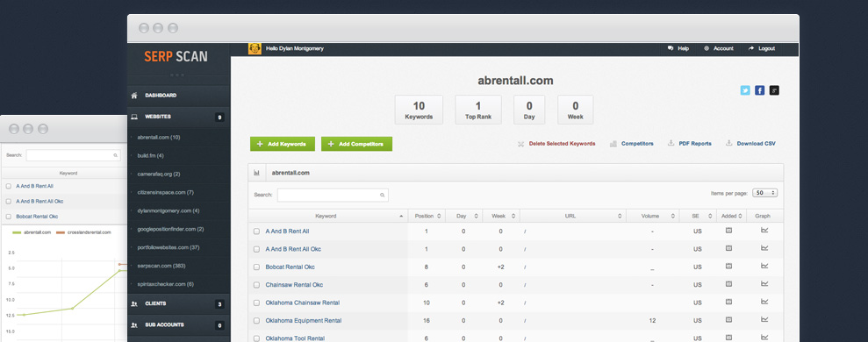
Task: Open Sub Accounts section in sidebar
Action: 179,325
